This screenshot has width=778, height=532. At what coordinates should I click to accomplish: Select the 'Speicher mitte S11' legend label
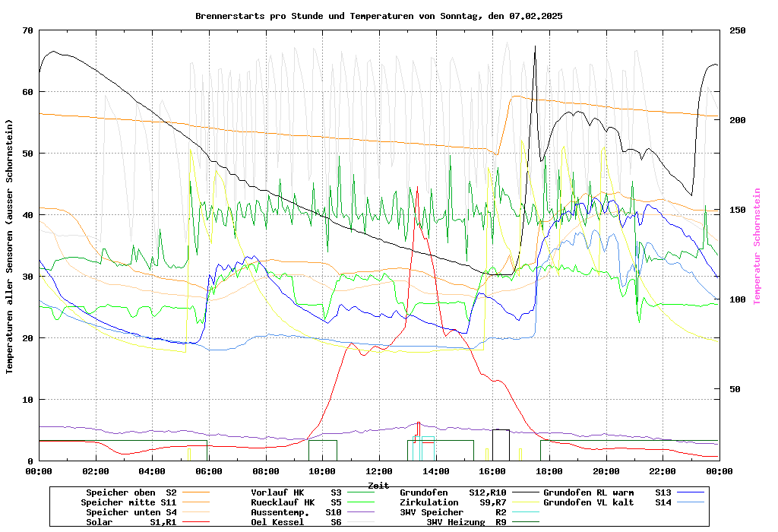[x=128, y=502]
